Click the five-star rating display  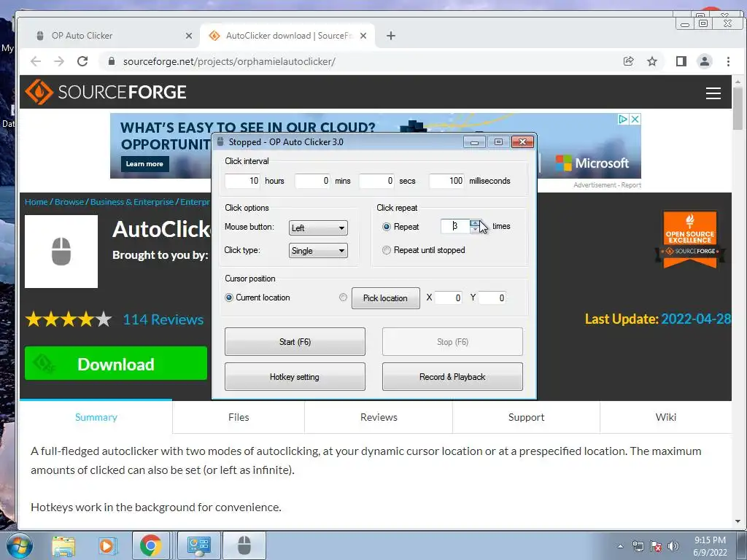pyautogui.click(x=69, y=319)
